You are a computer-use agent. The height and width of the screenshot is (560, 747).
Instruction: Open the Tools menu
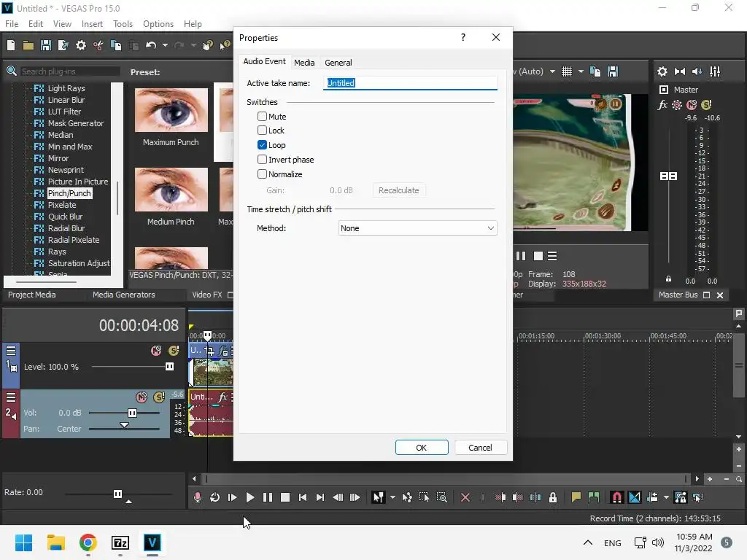(x=123, y=24)
